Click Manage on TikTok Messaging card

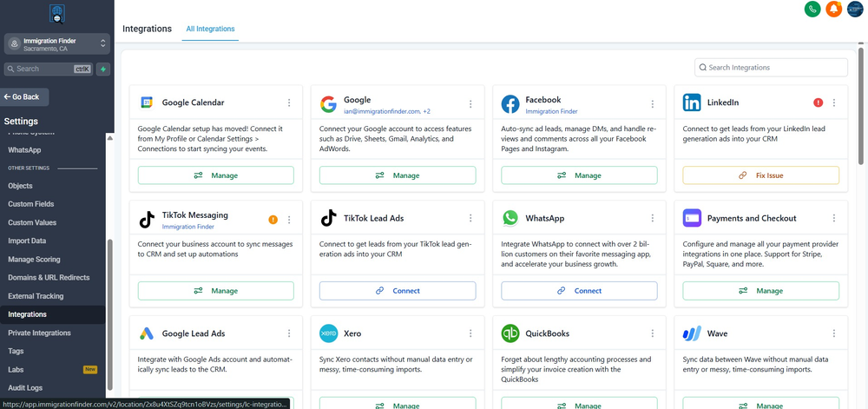(216, 291)
